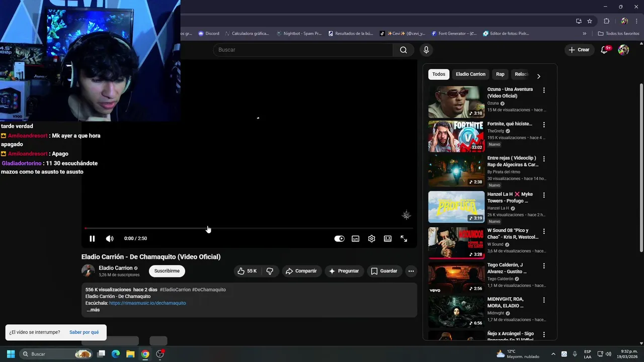This screenshot has width=644, height=362.
Task: Mute the video volume speaker icon
Action: [x=110, y=239]
